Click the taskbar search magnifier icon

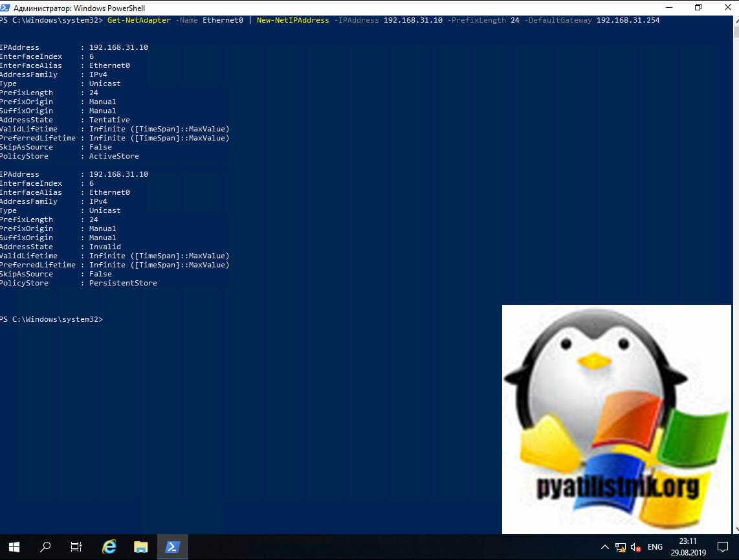click(45, 547)
